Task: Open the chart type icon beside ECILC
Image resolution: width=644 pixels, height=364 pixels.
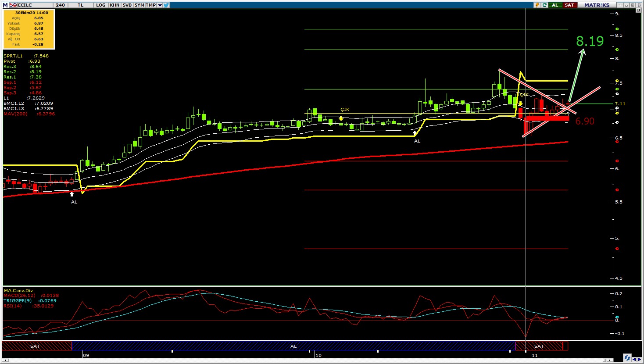Action: 13,5
